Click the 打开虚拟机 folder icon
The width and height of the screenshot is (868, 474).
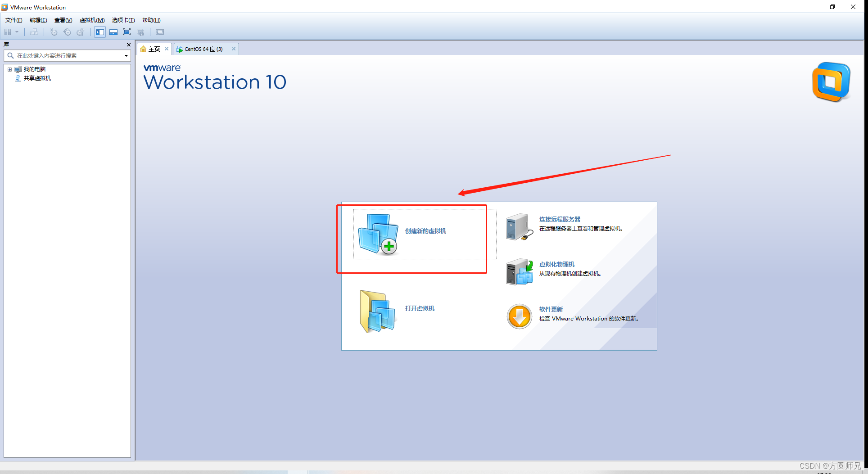(x=378, y=311)
